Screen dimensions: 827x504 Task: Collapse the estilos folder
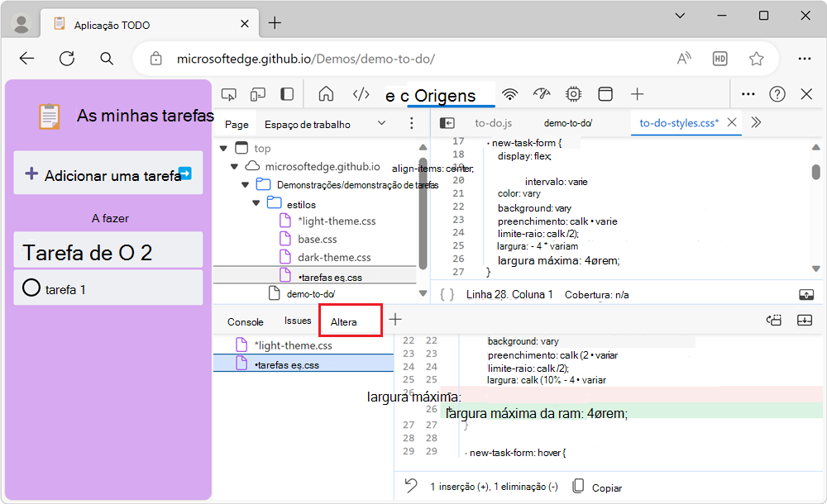[x=257, y=204]
